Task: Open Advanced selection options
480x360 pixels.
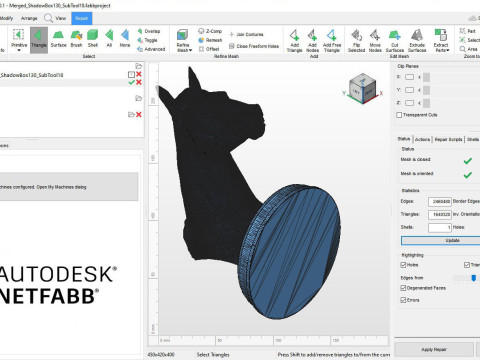Action: tap(151, 49)
